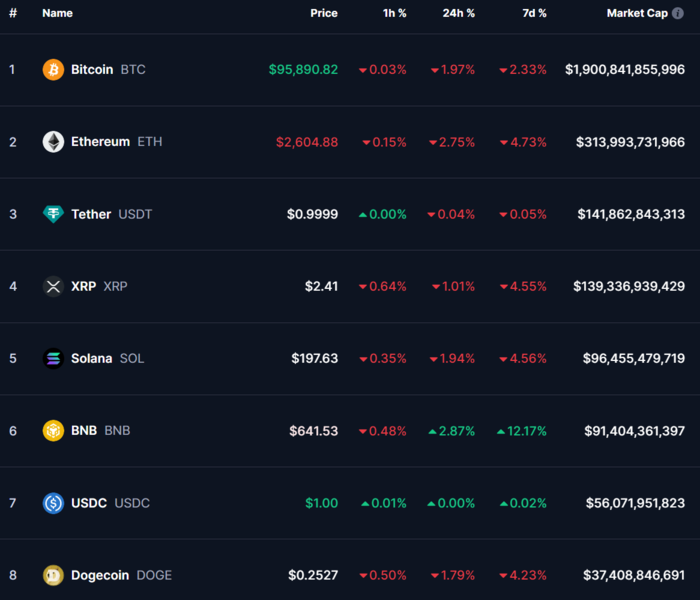Click the rank number column header
The height and width of the screenshot is (600, 700).
click(x=13, y=13)
